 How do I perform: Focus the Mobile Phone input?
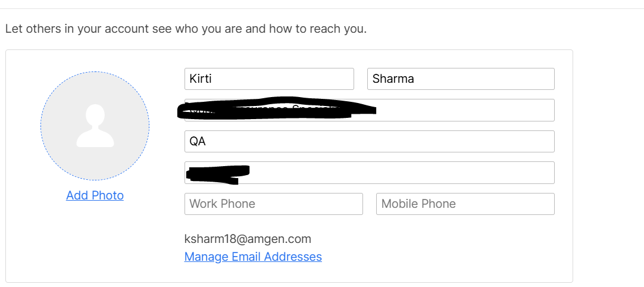[465, 204]
